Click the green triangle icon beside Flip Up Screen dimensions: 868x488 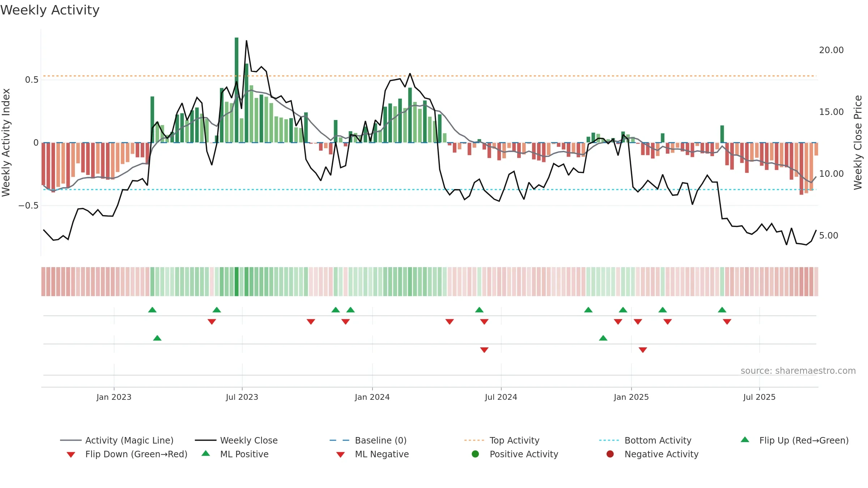click(x=745, y=440)
